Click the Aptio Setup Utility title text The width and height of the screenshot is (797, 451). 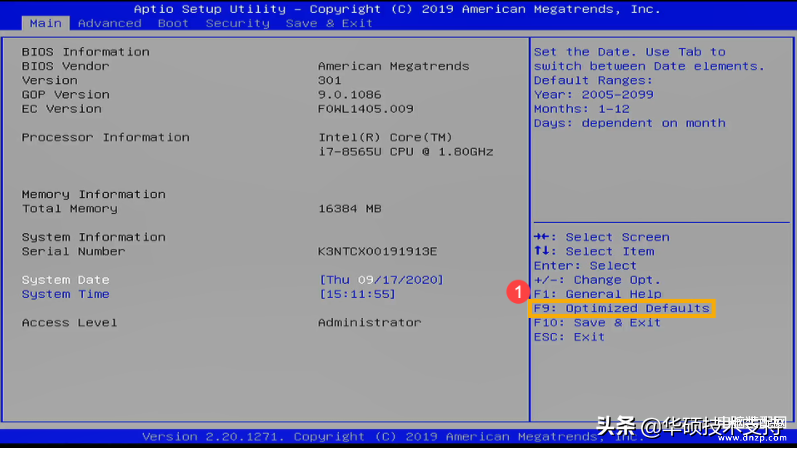pyautogui.click(x=210, y=9)
